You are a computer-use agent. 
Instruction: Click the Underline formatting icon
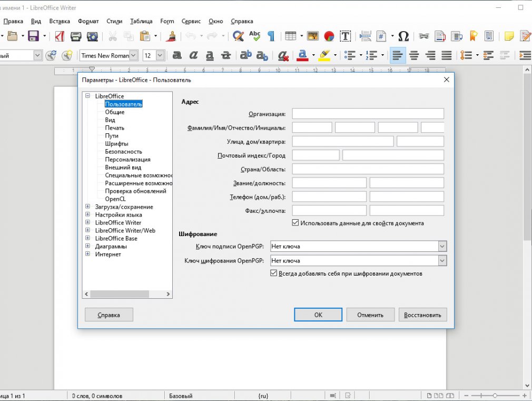pos(210,55)
